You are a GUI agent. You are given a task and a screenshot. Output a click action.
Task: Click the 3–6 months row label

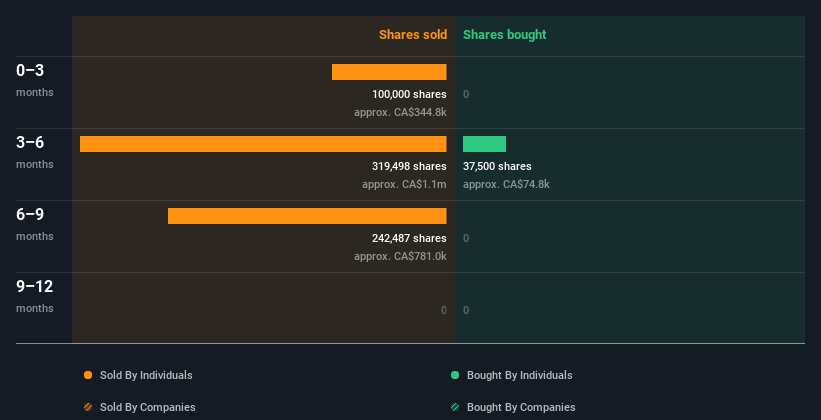[x=35, y=152]
